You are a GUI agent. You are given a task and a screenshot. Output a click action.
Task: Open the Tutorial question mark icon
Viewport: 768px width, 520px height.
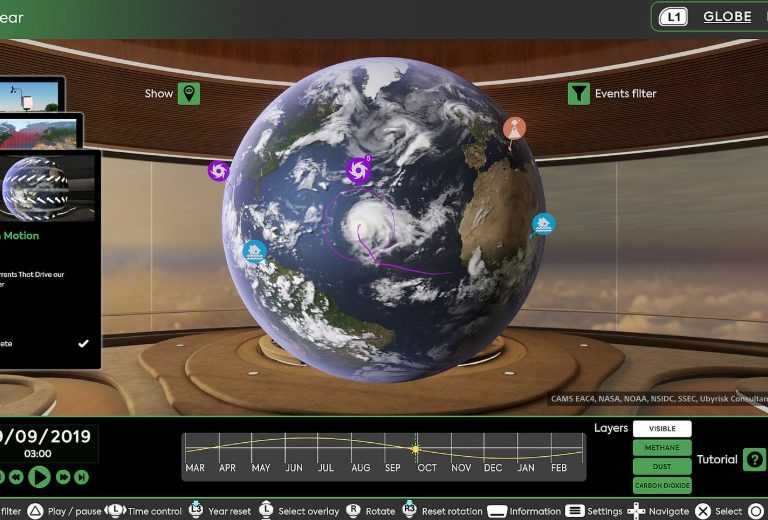pos(756,459)
